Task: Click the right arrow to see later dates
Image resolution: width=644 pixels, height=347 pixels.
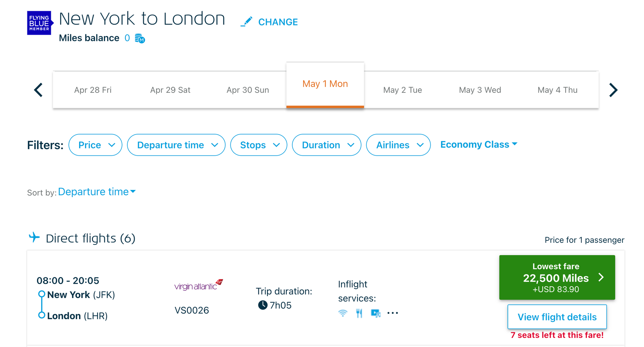Action: pos(613,90)
